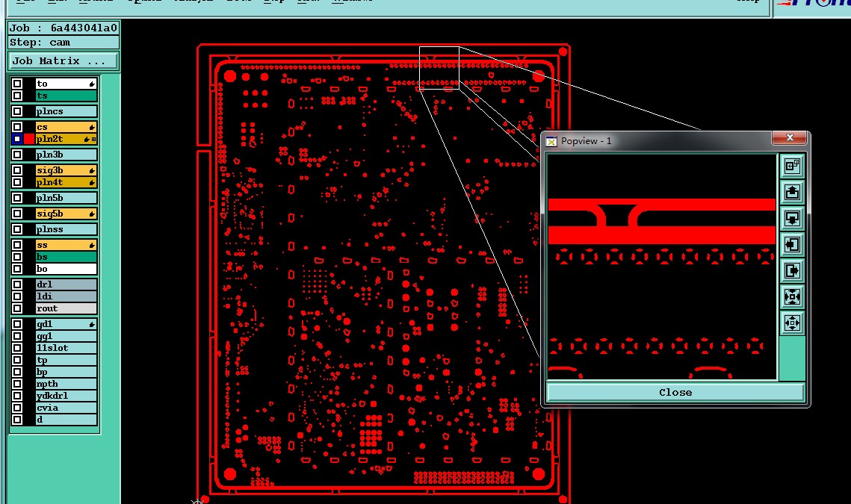851x504 pixels.
Task: Close Popview window using the X button
Action: (x=790, y=138)
